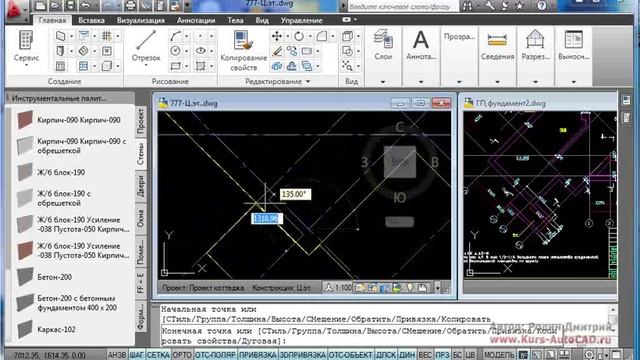Toggle 3DПРИВЯЗКА
The width and height of the screenshot is (640, 360).
click(x=302, y=355)
